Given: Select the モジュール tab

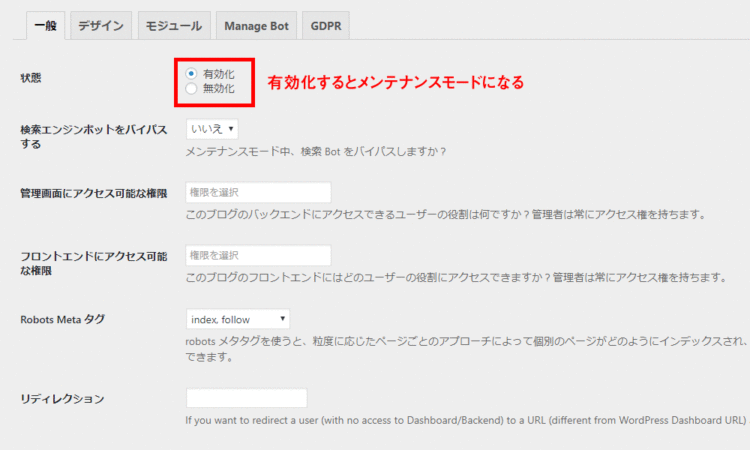Looking at the screenshot, I should tap(173, 25).
